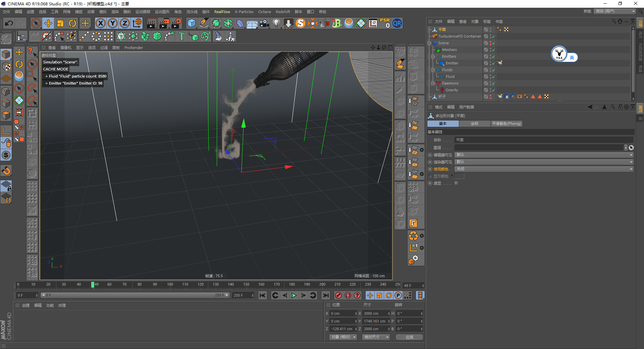The image size is (644, 349).
Task: Open the RealFlow menu
Action: click(222, 12)
